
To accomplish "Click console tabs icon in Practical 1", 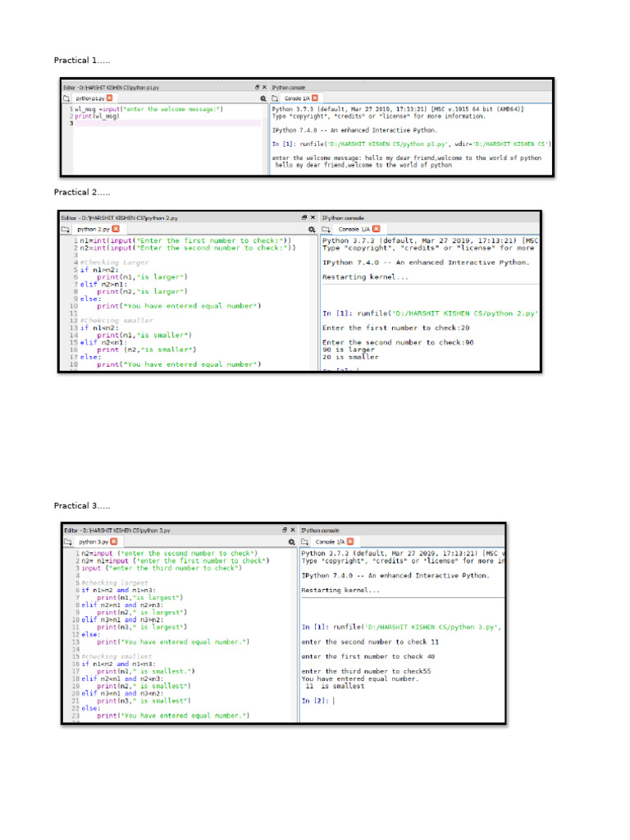I will 275,98.
